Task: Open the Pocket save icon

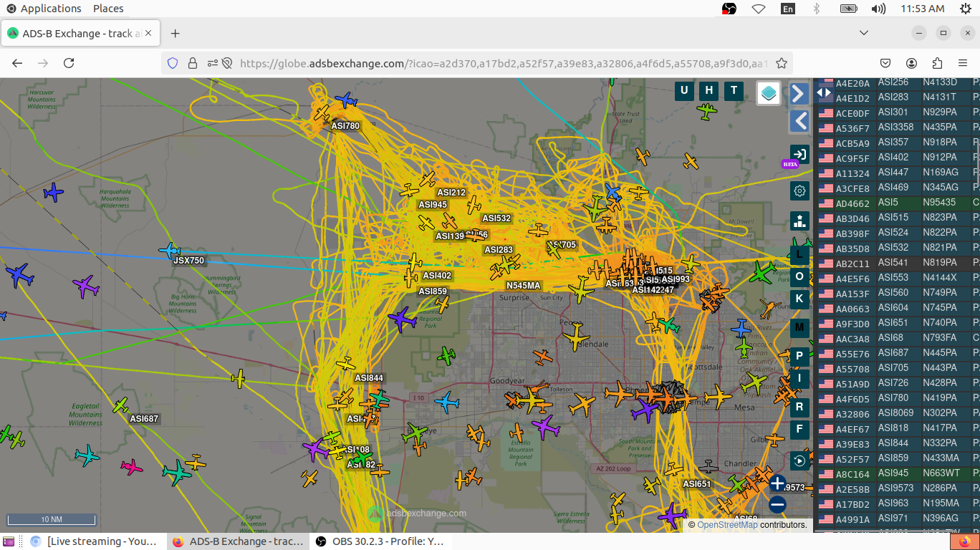Action: pyautogui.click(x=885, y=63)
